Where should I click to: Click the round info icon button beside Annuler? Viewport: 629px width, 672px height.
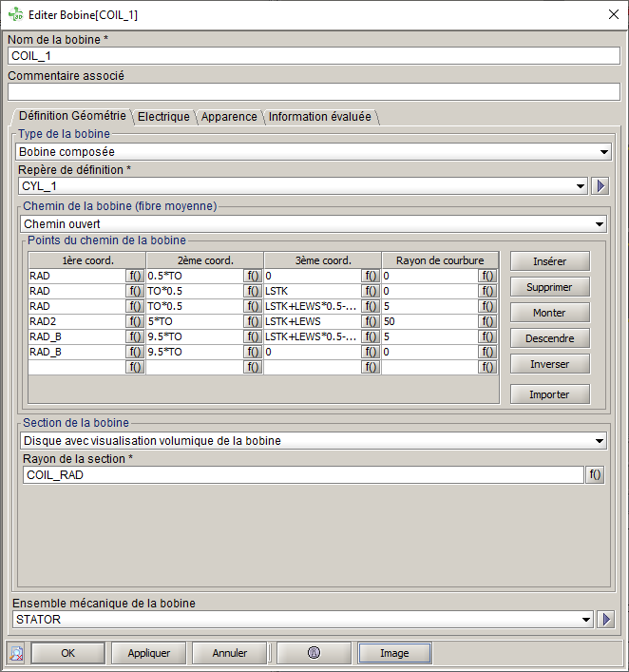pyautogui.click(x=313, y=653)
